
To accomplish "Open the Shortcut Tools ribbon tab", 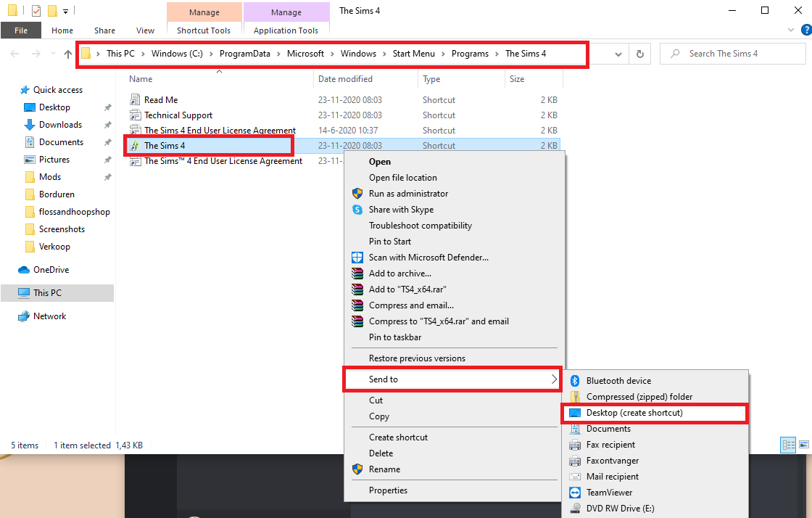I will pyautogui.click(x=204, y=30).
